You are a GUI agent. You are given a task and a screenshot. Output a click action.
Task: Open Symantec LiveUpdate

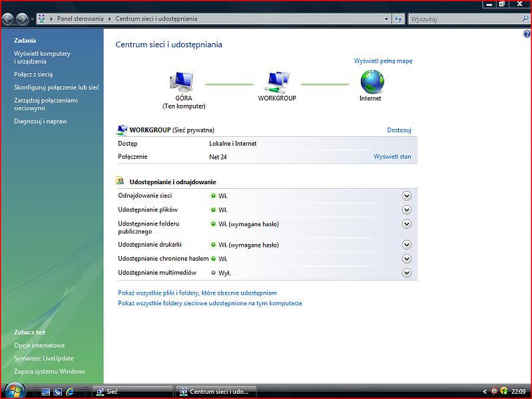pos(44,358)
